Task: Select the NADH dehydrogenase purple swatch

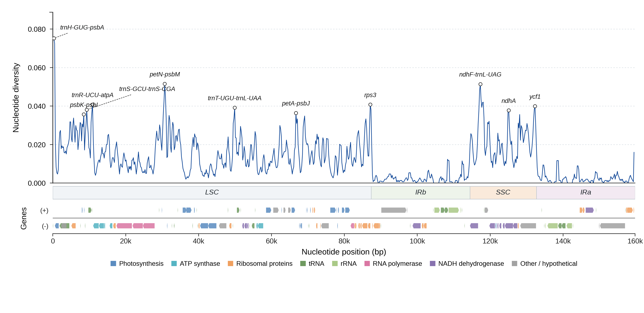Action: [x=433, y=264]
